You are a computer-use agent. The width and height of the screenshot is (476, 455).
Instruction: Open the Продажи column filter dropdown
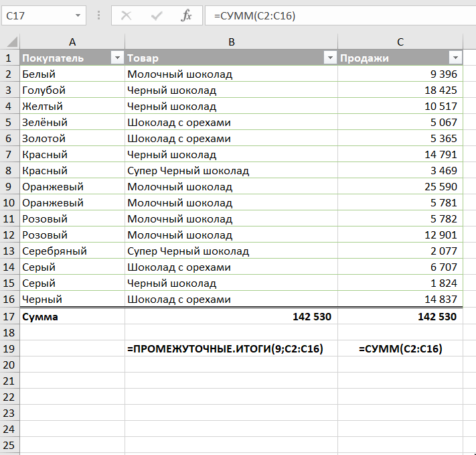pos(455,58)
